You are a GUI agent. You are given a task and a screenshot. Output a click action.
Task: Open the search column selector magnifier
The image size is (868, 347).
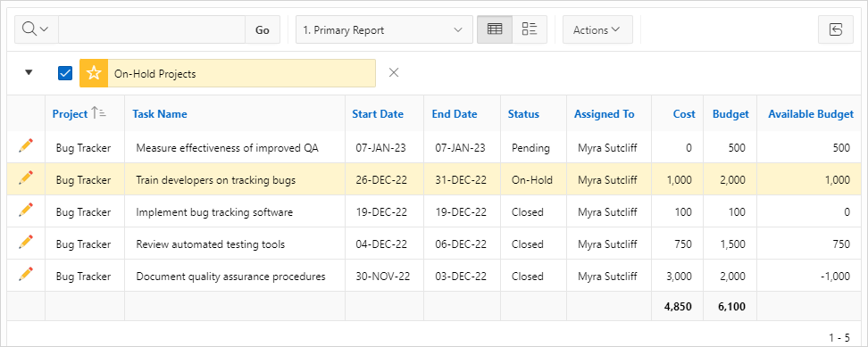pyautogui.click(x=36, y=29)
